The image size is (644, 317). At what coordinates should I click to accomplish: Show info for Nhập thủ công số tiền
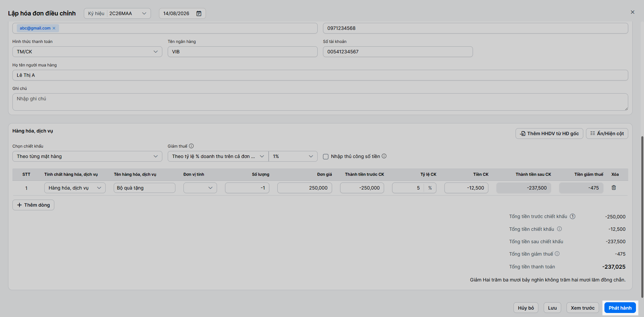click(384, 156)
